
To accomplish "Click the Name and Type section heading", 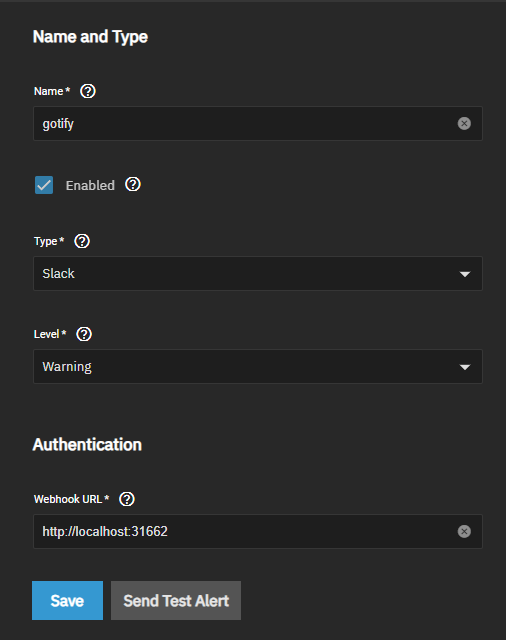I will (x=90, y=37).
